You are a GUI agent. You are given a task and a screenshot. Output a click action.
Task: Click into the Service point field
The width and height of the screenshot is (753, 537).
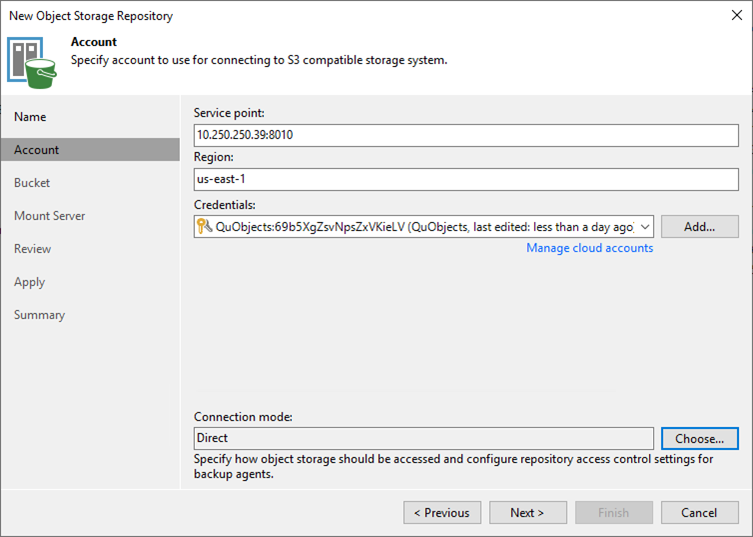[465, 134]
